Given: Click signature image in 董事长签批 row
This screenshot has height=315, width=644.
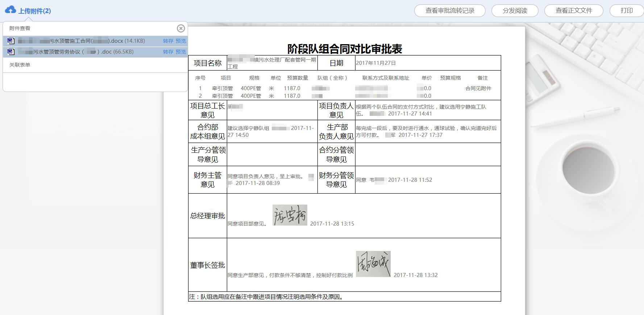Looking at the screenshot, I should 373,264.
